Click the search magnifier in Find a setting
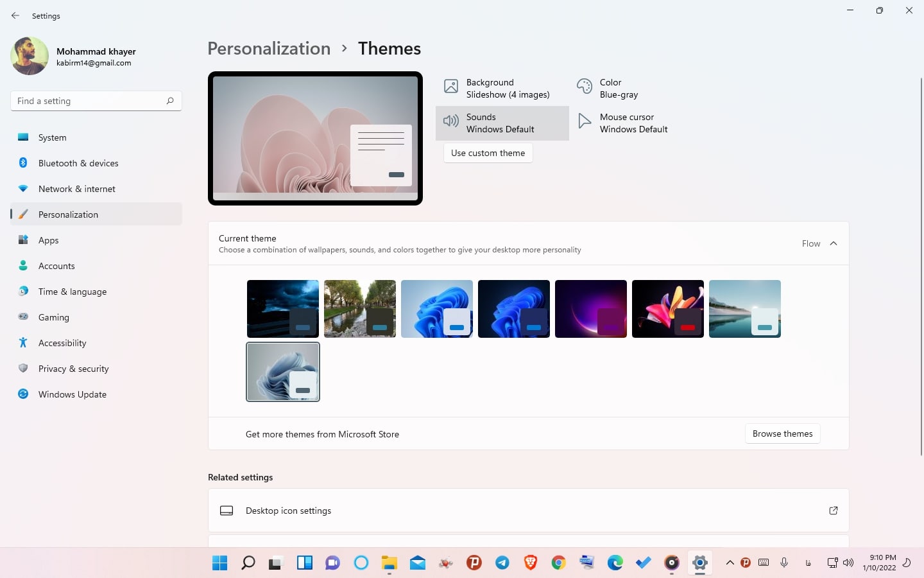Screen dimensions: 924x578 coord(170,101)
